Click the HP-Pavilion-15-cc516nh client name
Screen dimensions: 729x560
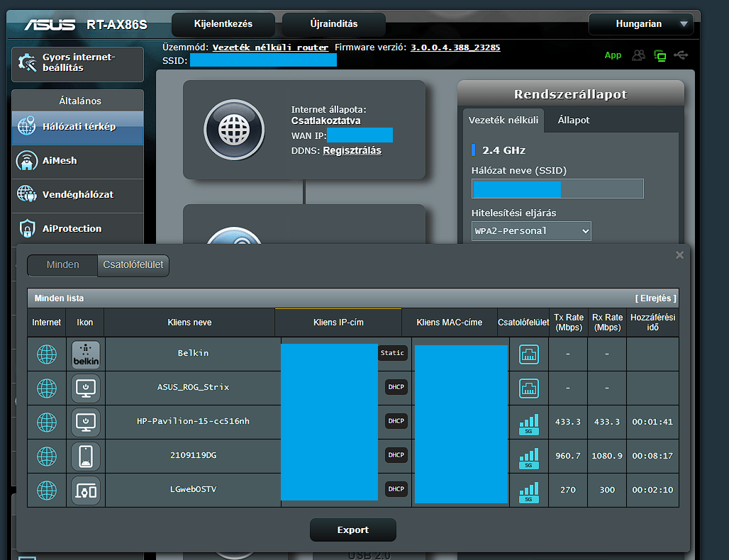tap(193, 421)
